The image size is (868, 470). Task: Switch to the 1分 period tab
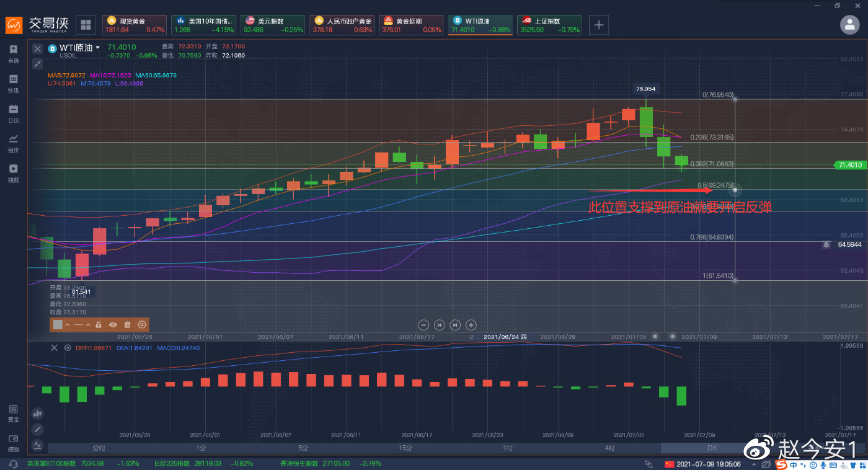(201, 448)
